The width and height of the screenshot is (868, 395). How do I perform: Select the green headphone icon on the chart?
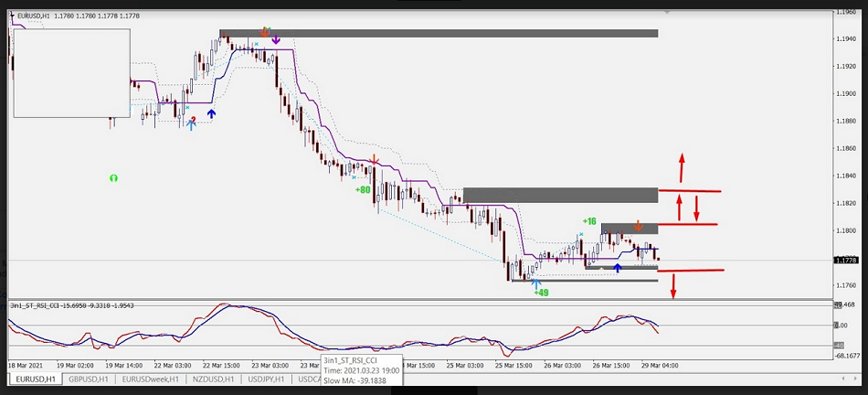pos(114,177)
